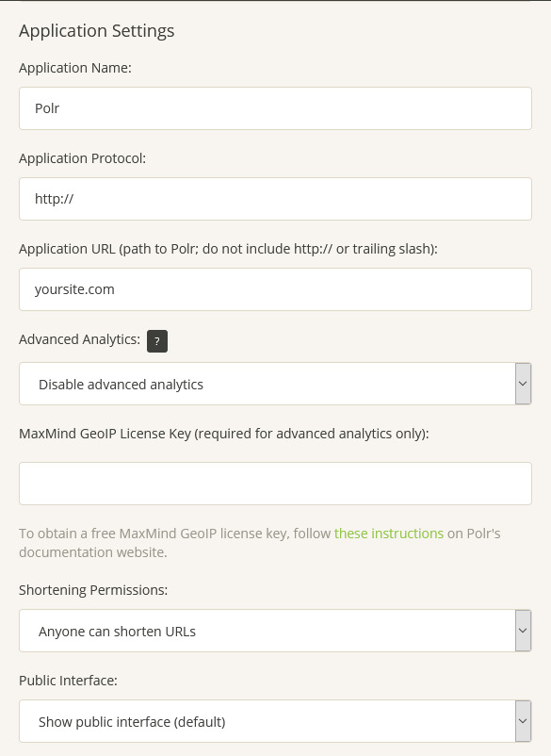Click the arrow beside 'Anyone can shorten URLs'
Viewport: 551px width, 756px height.
point(523,630)
